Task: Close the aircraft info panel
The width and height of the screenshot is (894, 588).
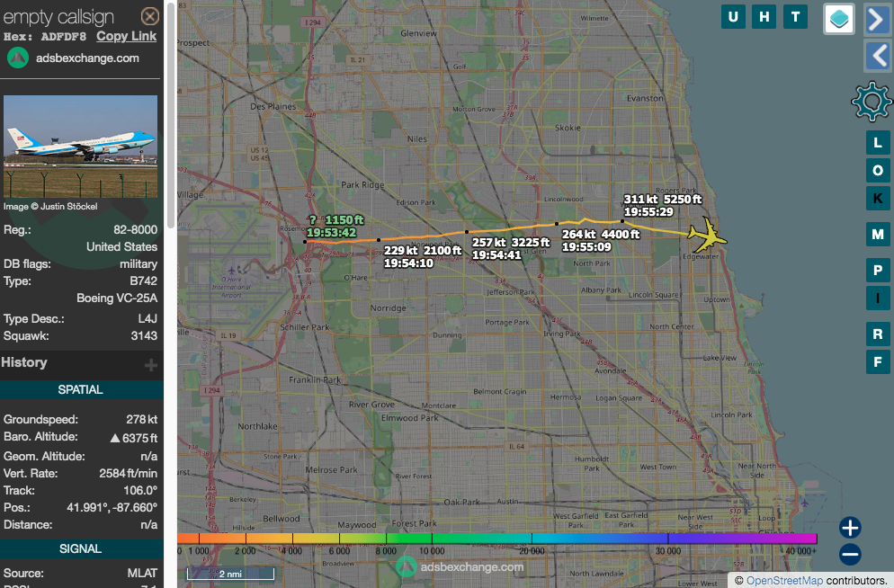Action: pyautogui.click(x=150, y=16)
